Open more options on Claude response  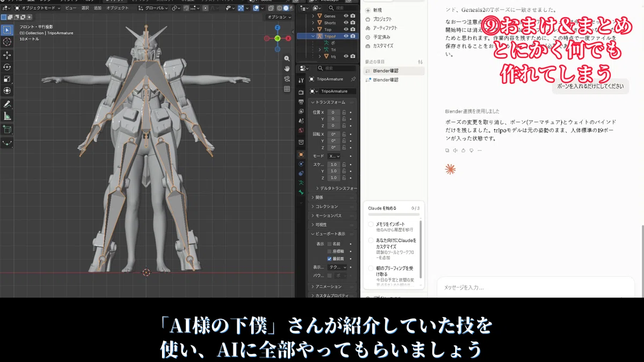point(479,151)
